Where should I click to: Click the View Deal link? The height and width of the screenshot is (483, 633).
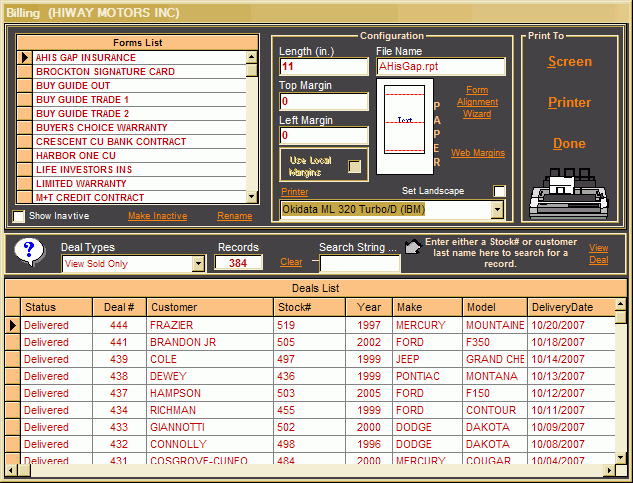click(x=598, y=254)
